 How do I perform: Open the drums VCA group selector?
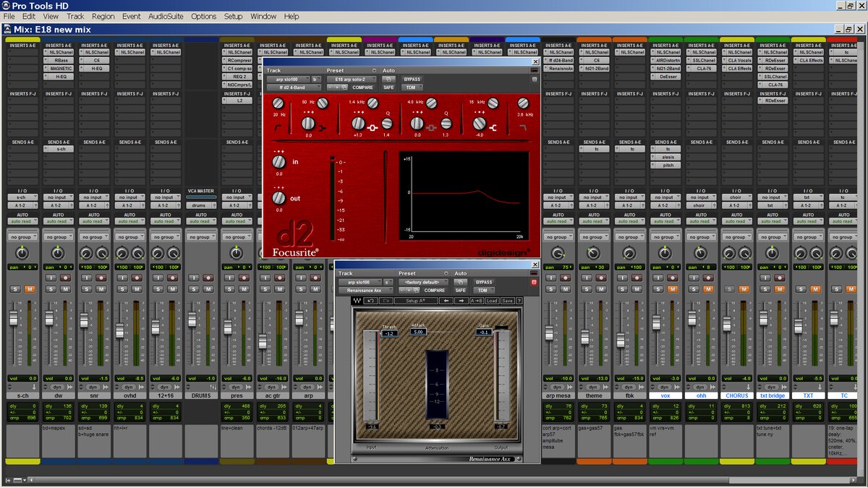click(x=201, y=205)
